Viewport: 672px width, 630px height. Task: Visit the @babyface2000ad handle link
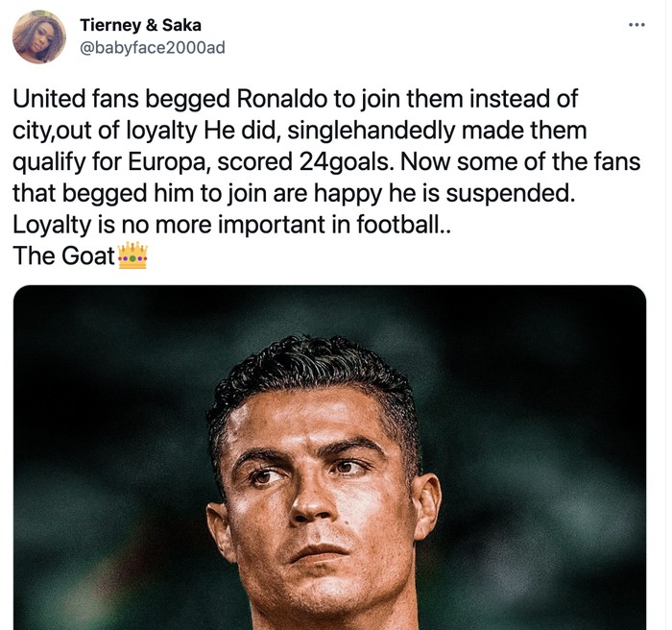pyautogui.click(x=152, y=47)
